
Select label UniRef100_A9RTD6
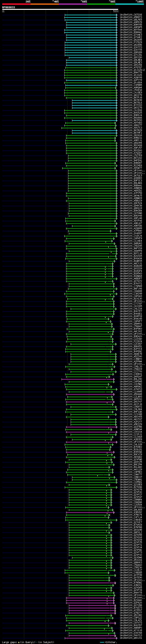(x=131, y=226)
